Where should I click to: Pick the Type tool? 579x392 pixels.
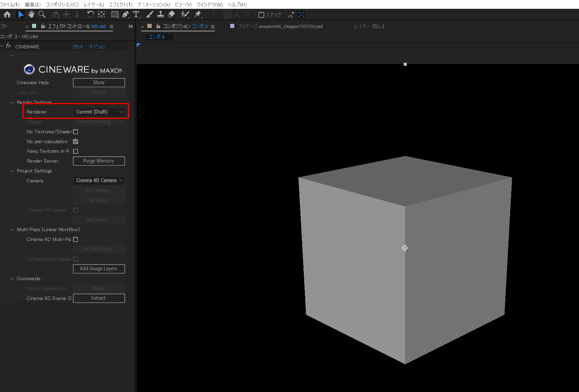[136, 14]
